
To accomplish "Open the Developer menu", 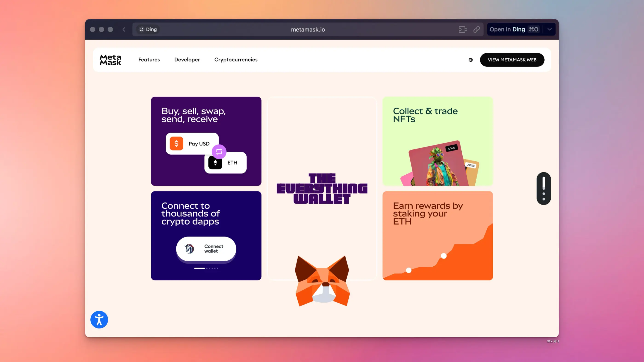I will tap(187, 60).
